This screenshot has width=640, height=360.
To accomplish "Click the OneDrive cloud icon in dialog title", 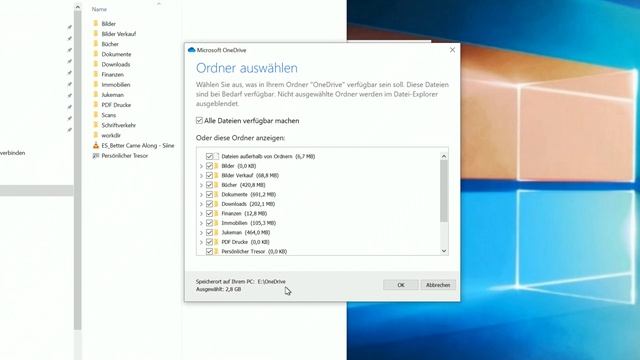I will point(191,50).
